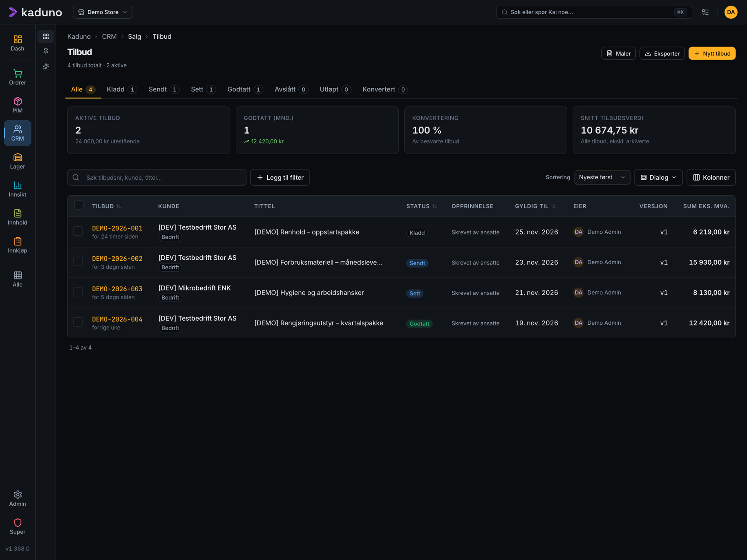Open the Nyeste først sorting dropdown
The height and width of the screenshot is (560, 747).
(602, 177)
